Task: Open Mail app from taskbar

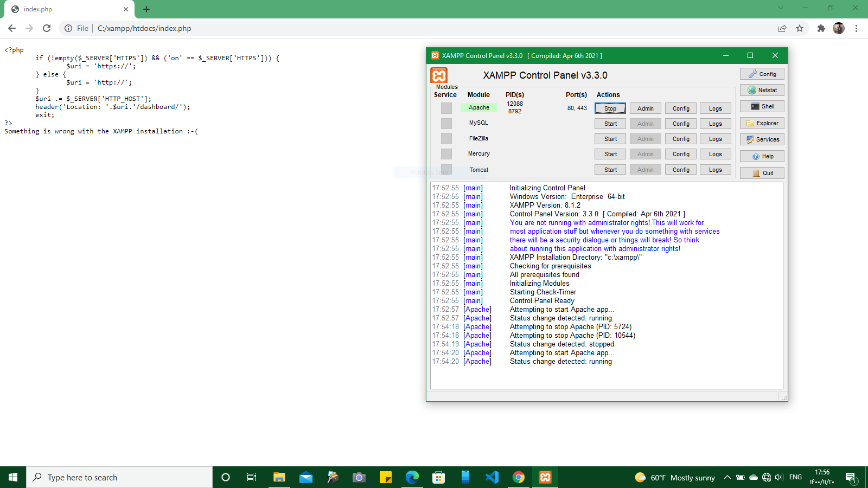Action: click(x=306, y=477)
